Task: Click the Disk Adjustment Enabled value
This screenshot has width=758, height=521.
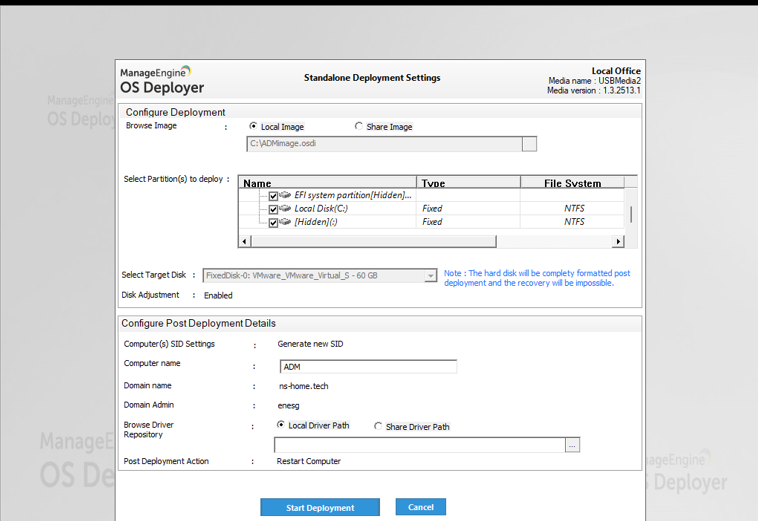Action: pos(218,295)
